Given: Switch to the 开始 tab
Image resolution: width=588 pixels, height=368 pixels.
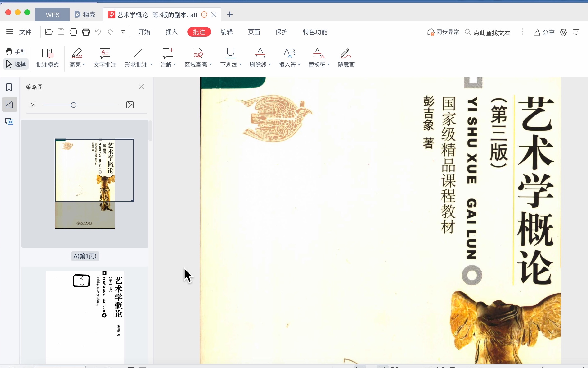Looking at the screenshot, I should point(144,32).
